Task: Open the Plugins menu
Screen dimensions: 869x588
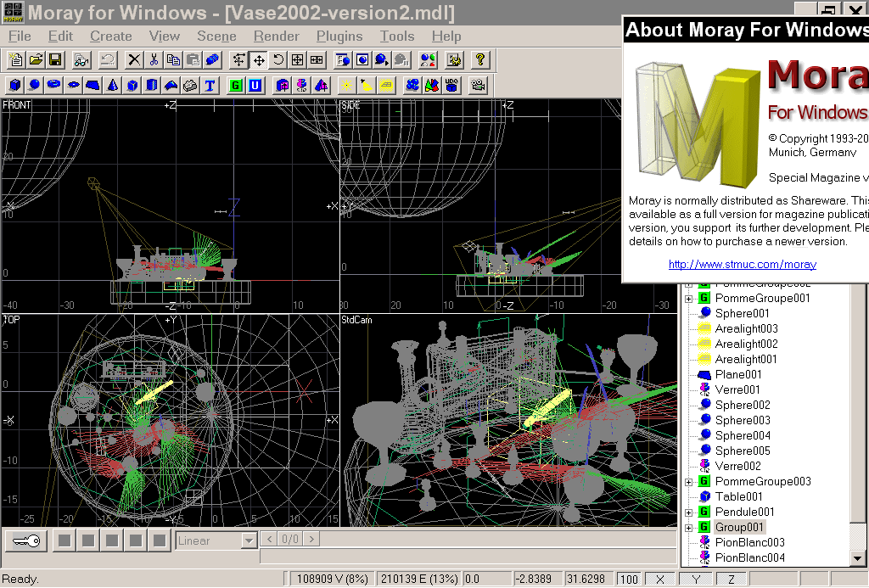Action: tap(339, 36)
